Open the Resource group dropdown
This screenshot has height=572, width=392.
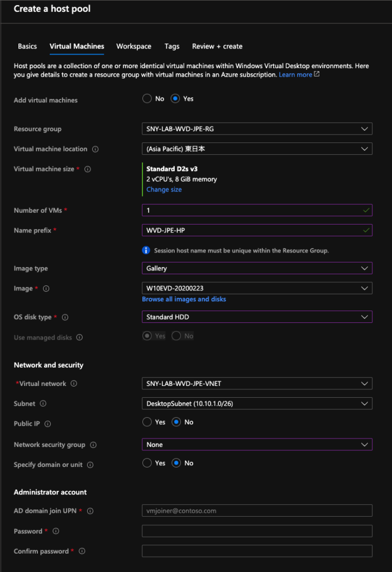coord(257,129)
